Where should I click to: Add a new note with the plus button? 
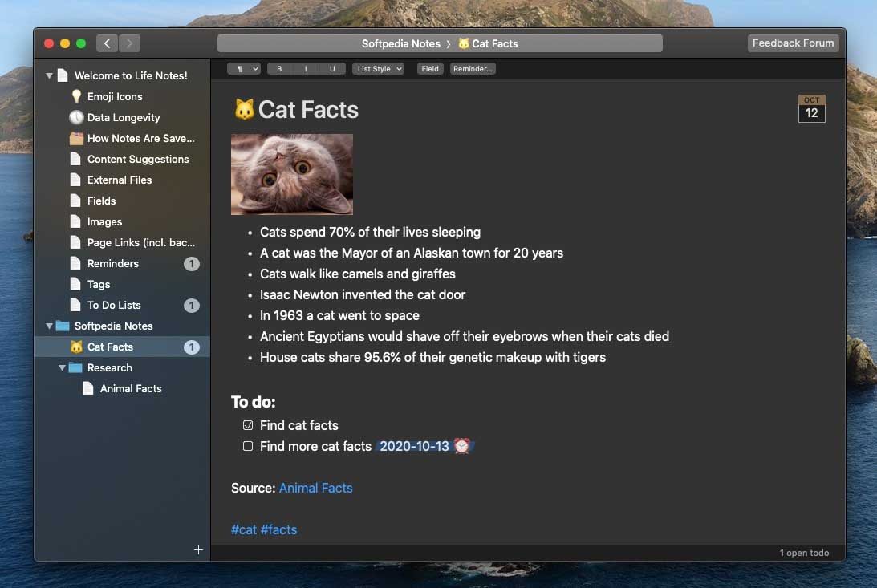[198, 550]
